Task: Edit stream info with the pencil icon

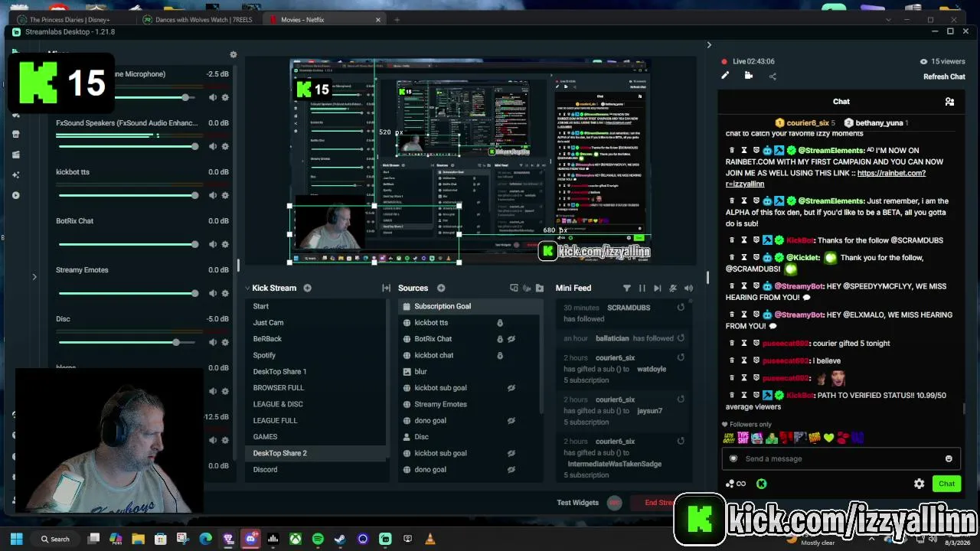Action: click(x=725, y=76)
